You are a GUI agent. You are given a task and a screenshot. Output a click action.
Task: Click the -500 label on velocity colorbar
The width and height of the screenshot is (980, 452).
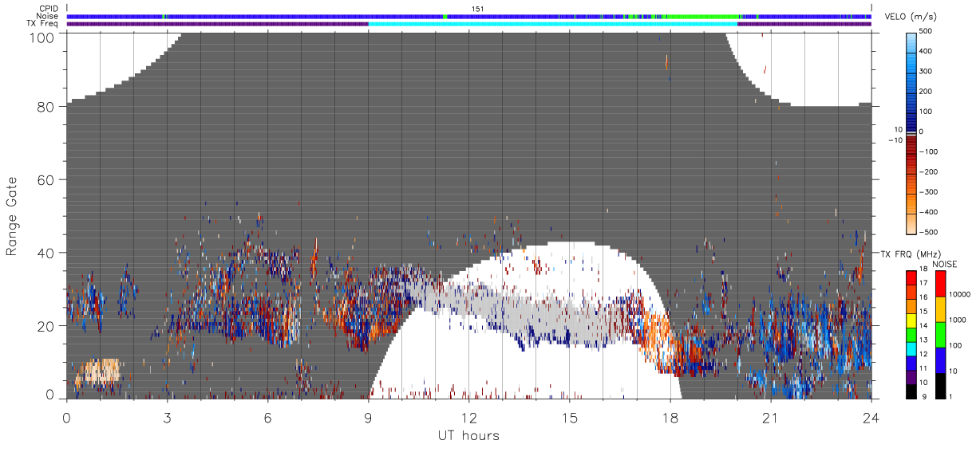(929, 233)
